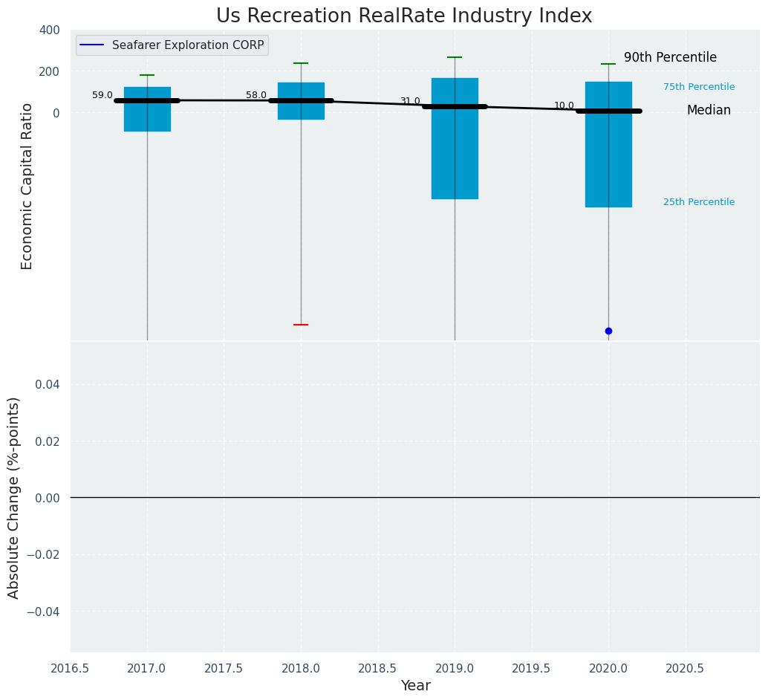Image resolution: width=768 pixels, height=700 pixels.
Task: Click the green 90th percentile cap above 2017
Action: click(x=147, y=75)
